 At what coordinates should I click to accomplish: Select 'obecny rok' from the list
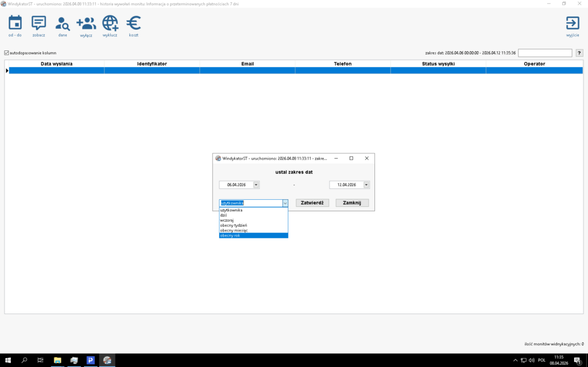(x=253, y=235)
